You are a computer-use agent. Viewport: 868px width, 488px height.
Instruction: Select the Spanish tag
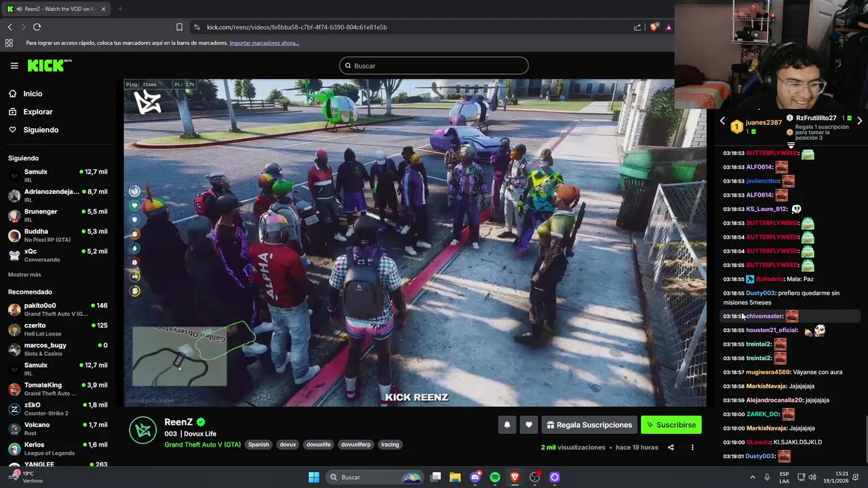[x=258, y=445]
